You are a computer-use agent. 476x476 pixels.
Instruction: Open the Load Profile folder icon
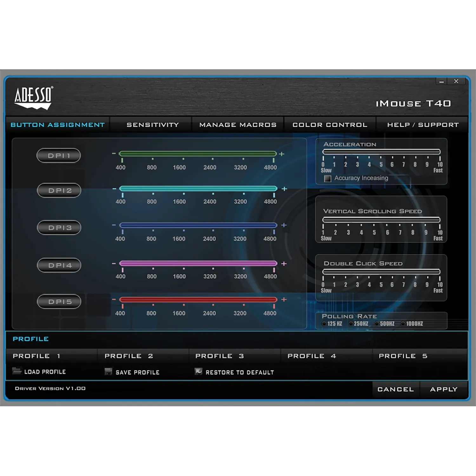(17, 372)
